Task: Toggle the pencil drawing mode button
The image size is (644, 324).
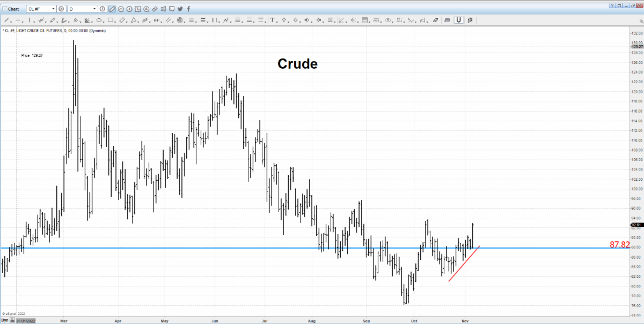Action: 112,9
